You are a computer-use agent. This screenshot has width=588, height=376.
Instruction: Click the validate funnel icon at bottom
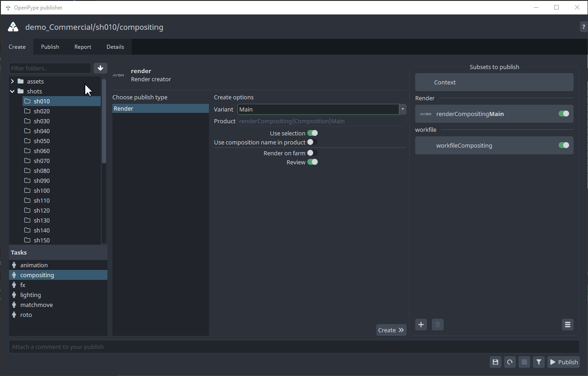tap(539, 362)
